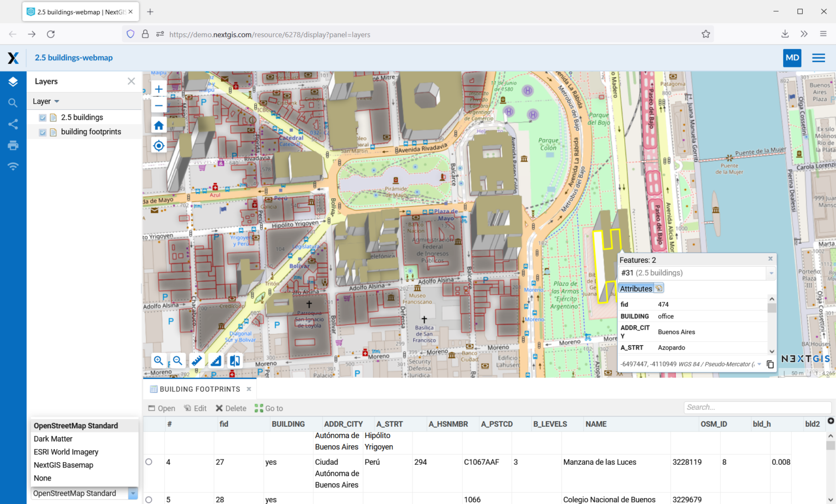Open the coordinate system dropdown in popup
This screenshot has width=836, height=504.
[x=759, y=364]
